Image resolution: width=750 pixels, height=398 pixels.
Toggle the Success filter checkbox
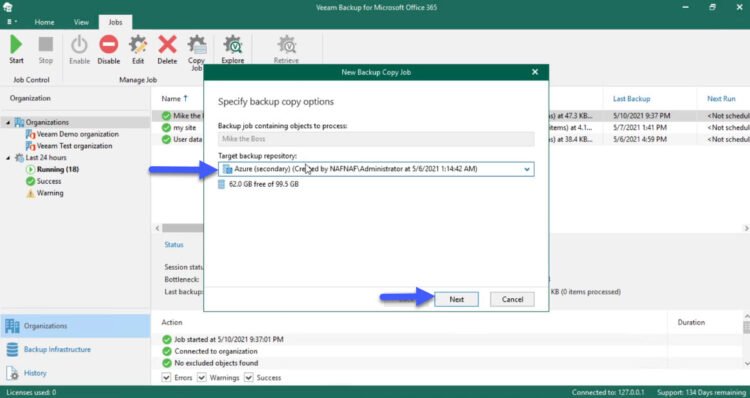249,377
